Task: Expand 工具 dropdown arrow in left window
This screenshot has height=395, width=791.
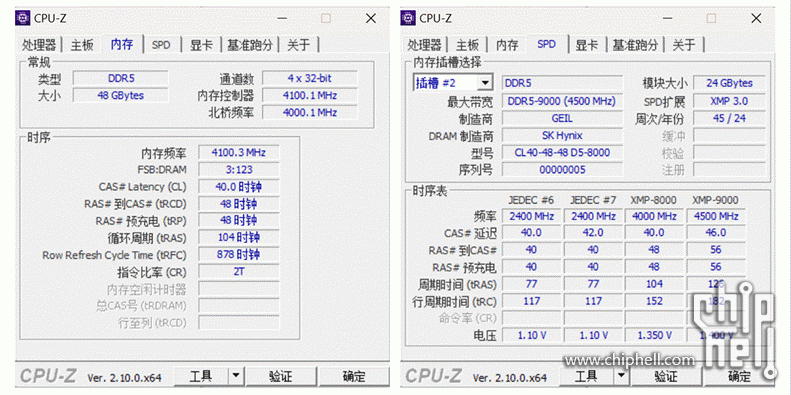Action: tap(236, 376)
